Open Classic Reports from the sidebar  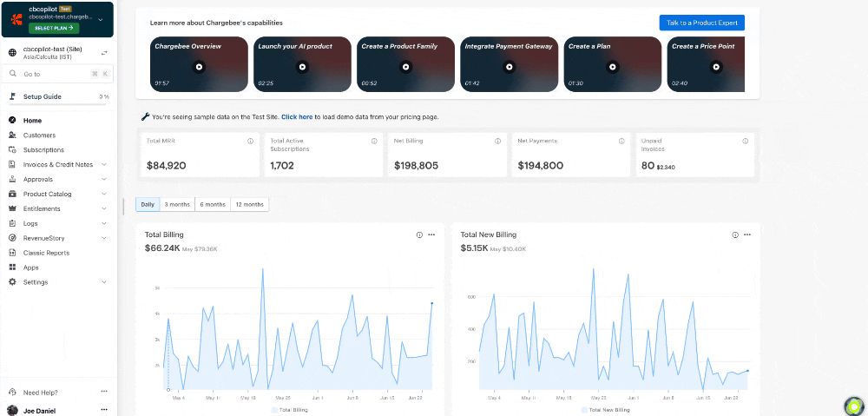(x=47, y=253)
